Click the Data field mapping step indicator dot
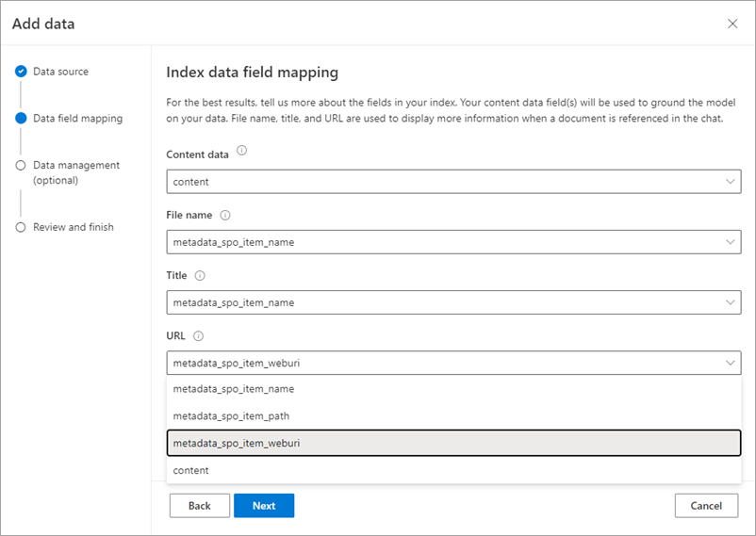This screenshot has height=536, width=756. 21,119
